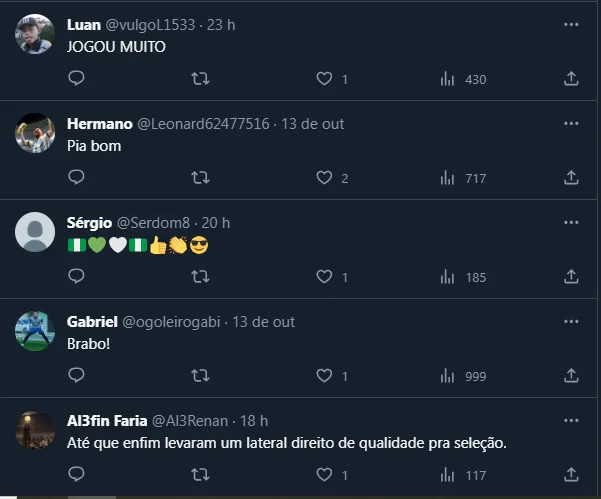Like Hermano's "Pia bom" tweet
This screenshot has height=499, width=601.
coord(324,177)
